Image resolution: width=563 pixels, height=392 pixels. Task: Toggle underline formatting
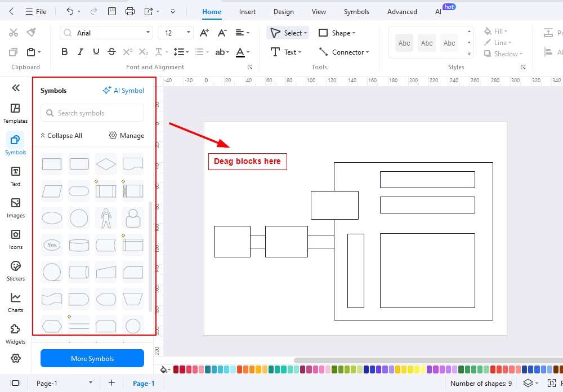click(x=96, y=52)
